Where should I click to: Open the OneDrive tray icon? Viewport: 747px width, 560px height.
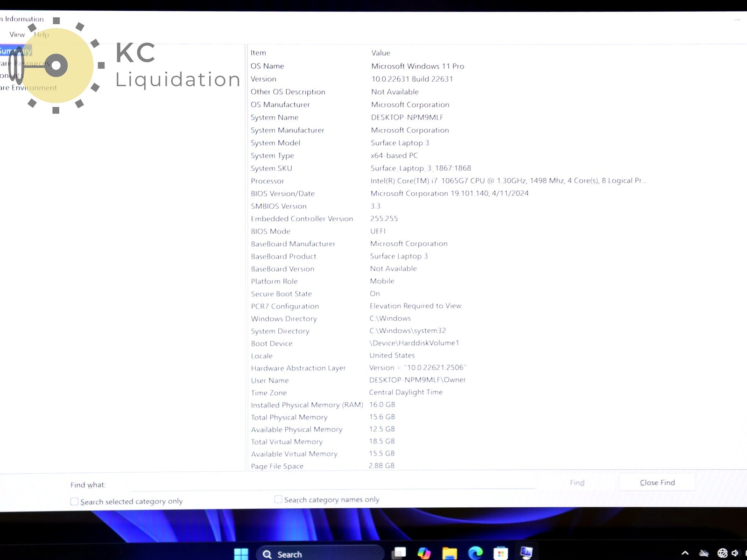[704, 554]
